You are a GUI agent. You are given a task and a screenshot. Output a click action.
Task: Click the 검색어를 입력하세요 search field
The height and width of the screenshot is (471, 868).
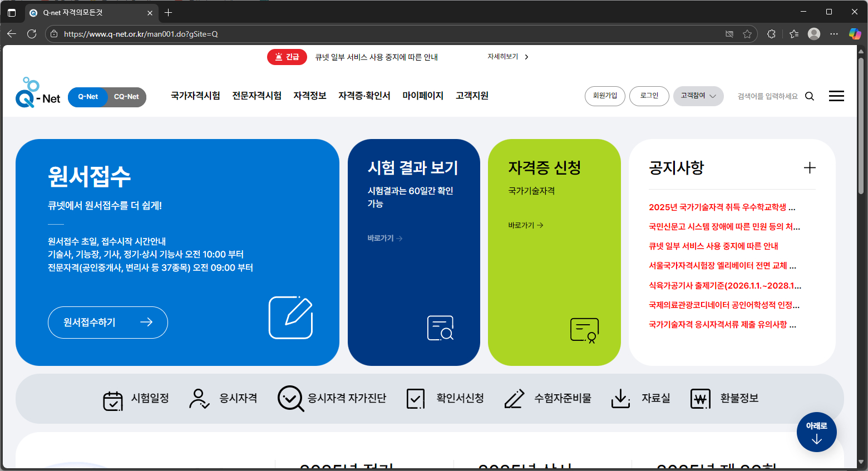tap(767, 96)
